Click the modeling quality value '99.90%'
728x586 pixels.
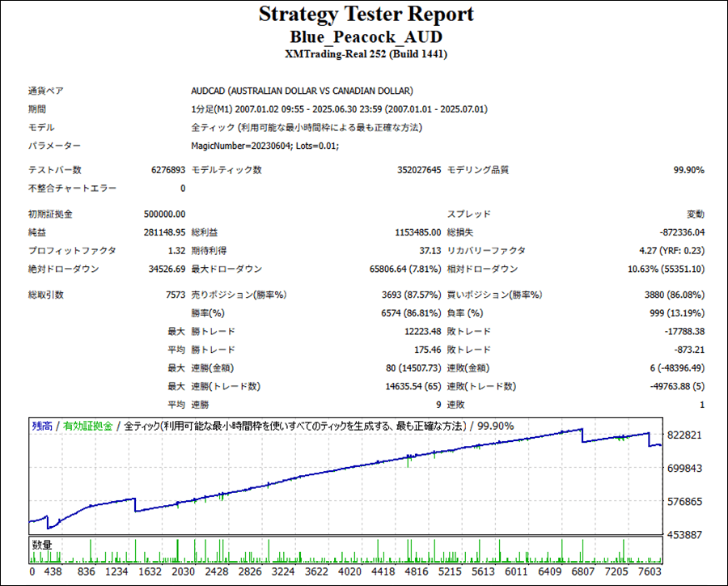point(688,170)
